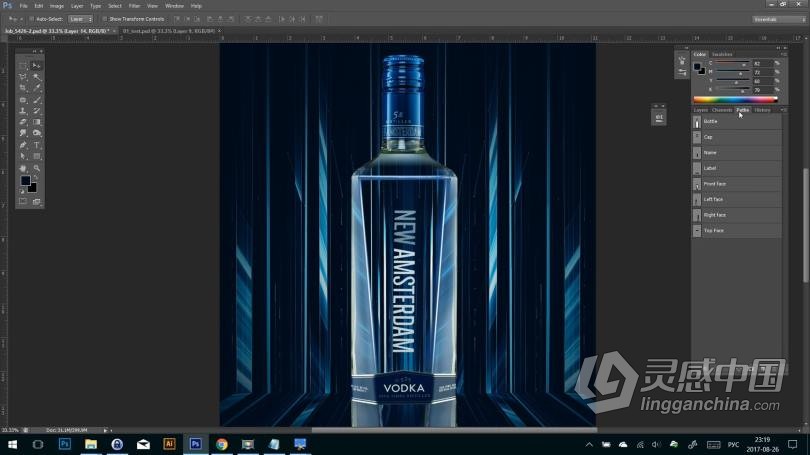The width and height of the screenshot is (810, 455).
Task: Open the Layer menu
Action: pyautogui.click(x=77, y=6)
